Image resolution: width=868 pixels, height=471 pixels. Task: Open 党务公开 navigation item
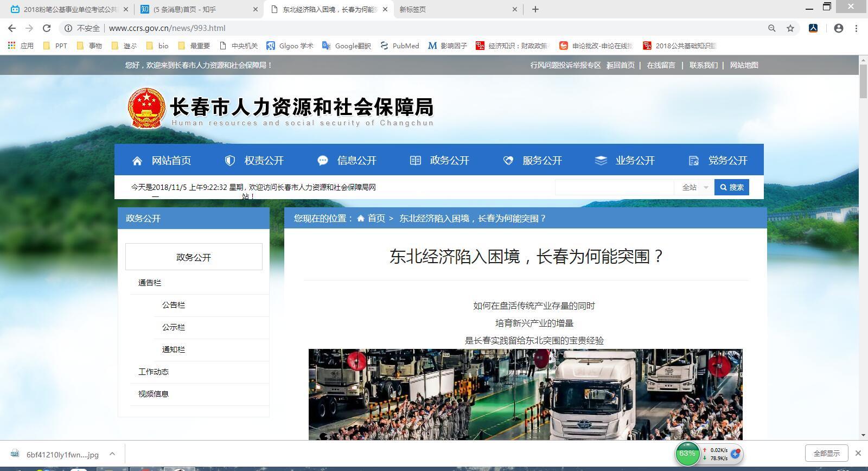tap(718, 160)
